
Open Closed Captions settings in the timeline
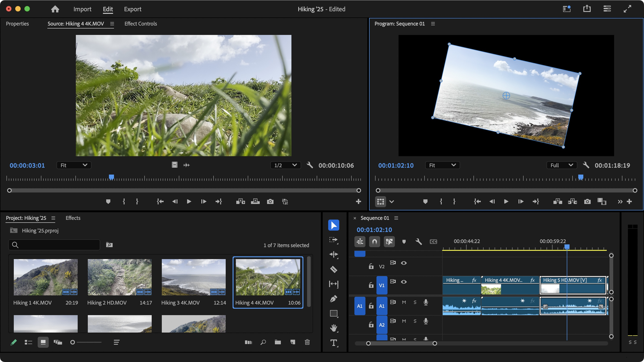tap(433, 242)
